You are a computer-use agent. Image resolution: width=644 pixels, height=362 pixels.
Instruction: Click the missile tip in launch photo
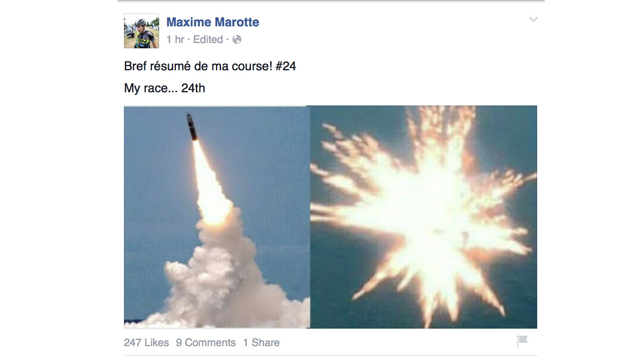(189, 117)
